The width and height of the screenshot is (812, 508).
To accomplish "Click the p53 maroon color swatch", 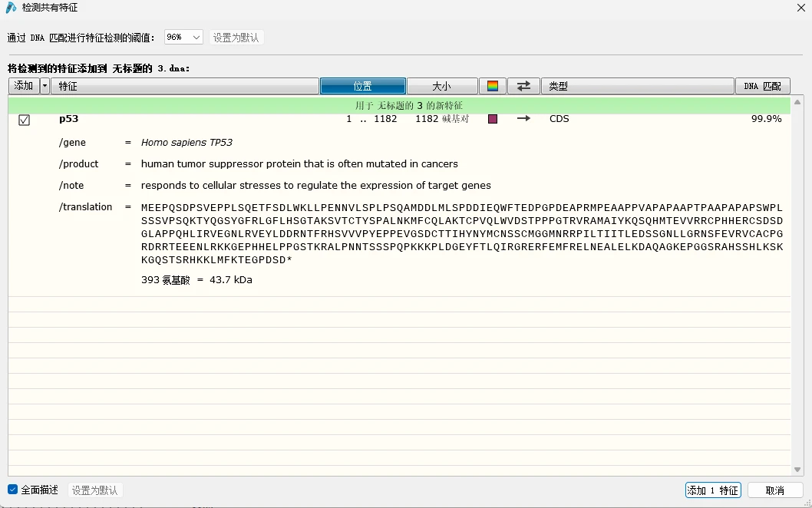I will (x=493, y=119).
